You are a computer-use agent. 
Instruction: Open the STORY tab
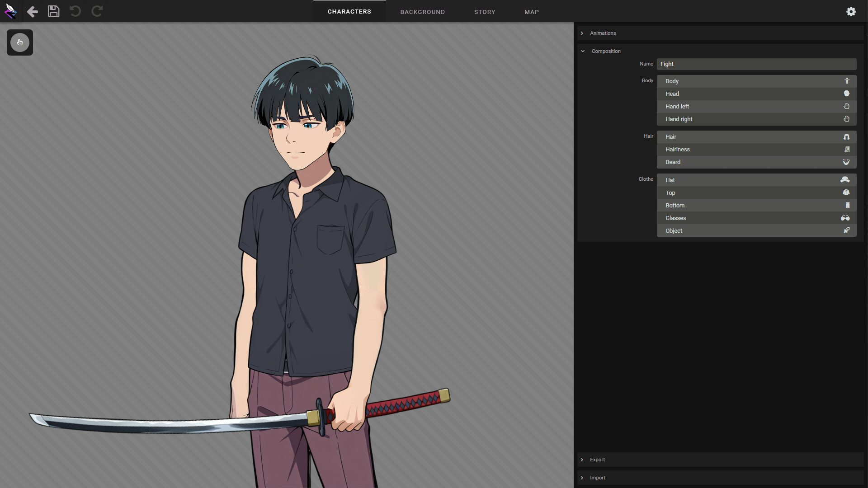(x=485, y=12)
